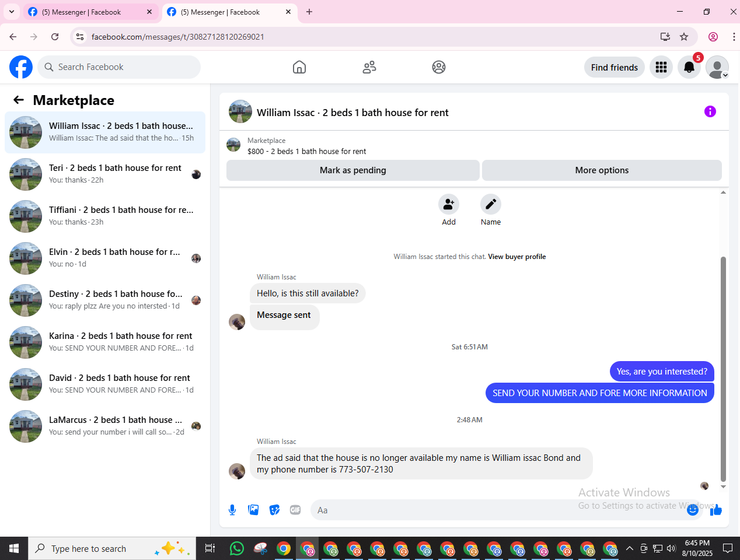The image size is (740, 560).
Task: Open the Karina conversation
Action: pyautogui.click(x=105, y=342)
